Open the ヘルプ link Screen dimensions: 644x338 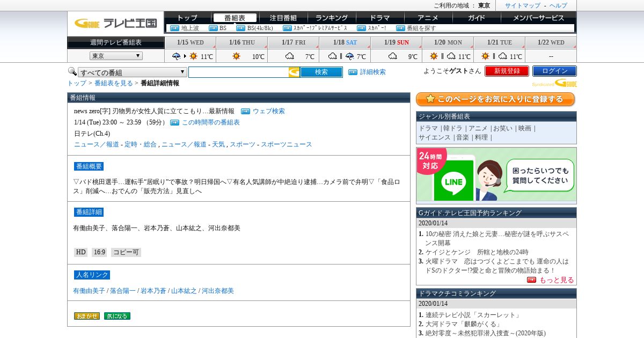point(558,5)
